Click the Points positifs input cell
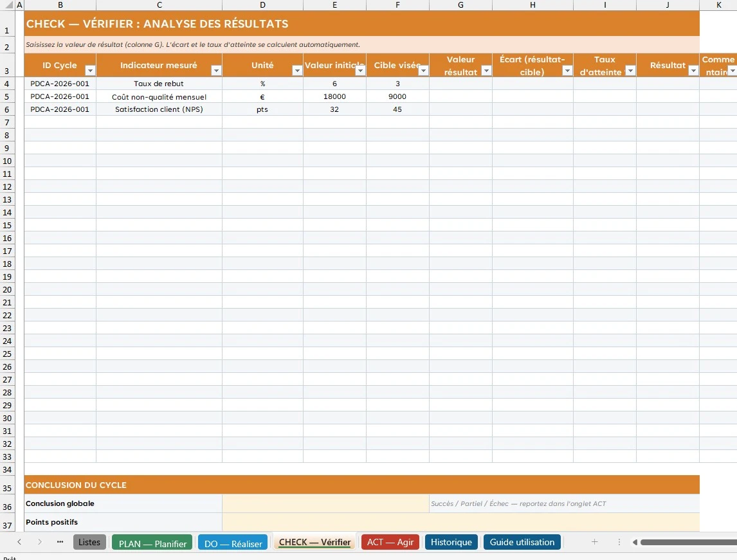This screenshot has height=560, width=737. [x=460, y=523]
